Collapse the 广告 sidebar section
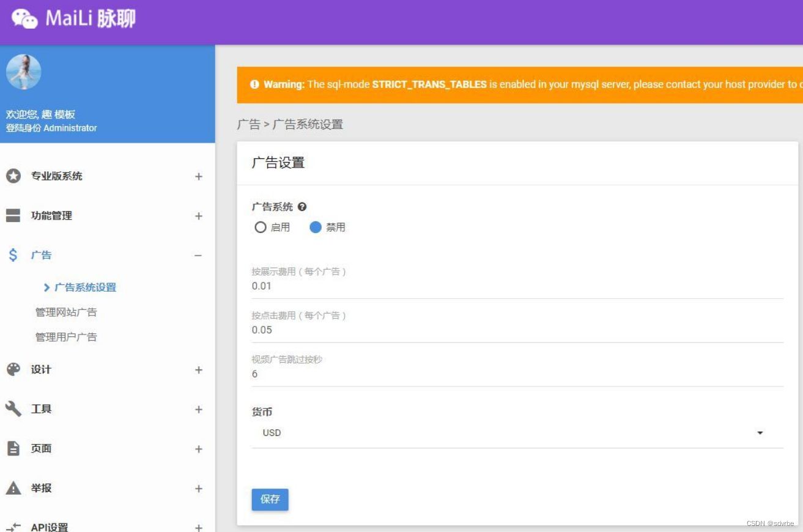 click(198, 255)
